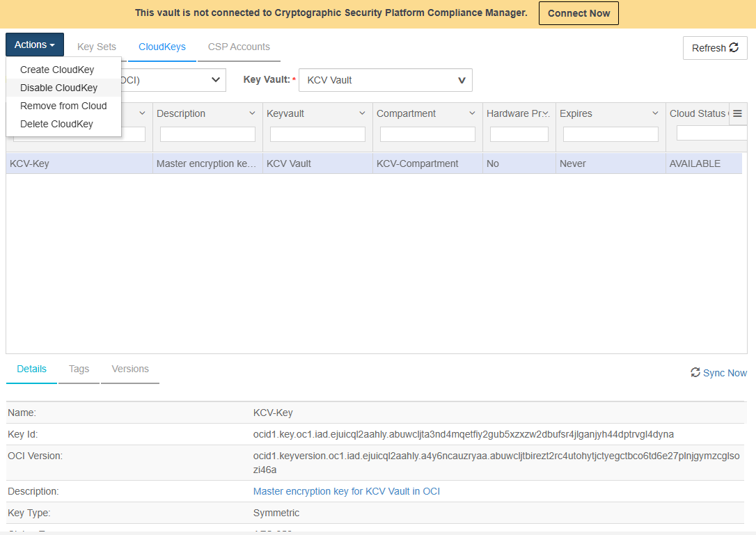Open the Compartment column menu chevron
The height and width of the screenshot is (535, 756).
tap(472, 113)
